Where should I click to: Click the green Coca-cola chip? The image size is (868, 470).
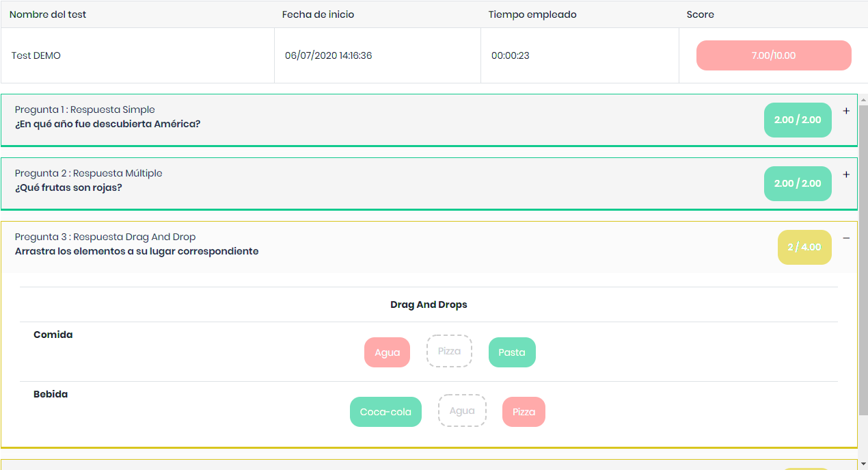pyautogui.click(x=385, y=412)
